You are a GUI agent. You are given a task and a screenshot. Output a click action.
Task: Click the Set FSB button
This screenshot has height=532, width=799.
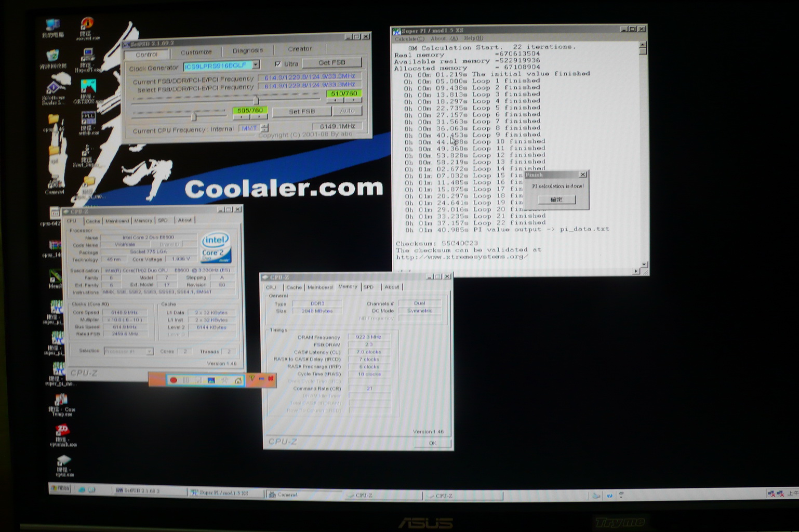(302, 111)
